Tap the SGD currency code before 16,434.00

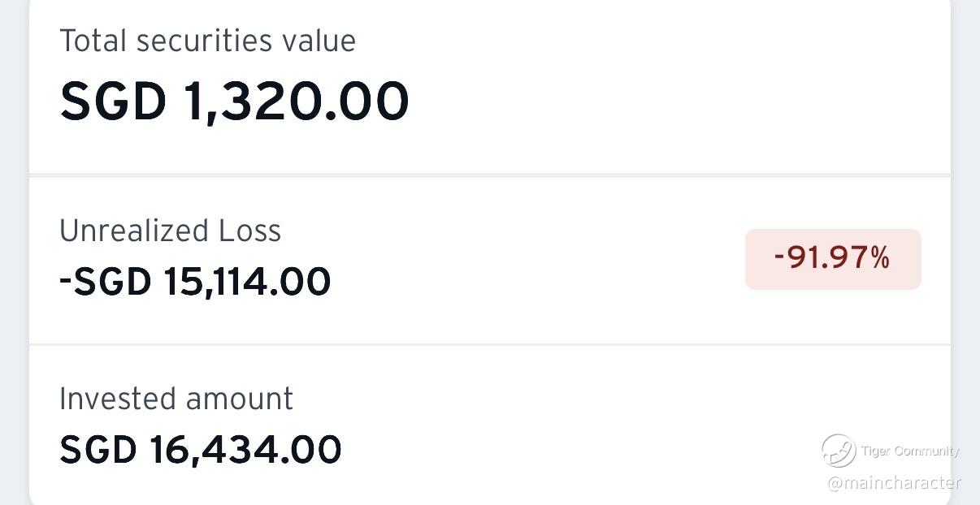[x=98, y=449]
